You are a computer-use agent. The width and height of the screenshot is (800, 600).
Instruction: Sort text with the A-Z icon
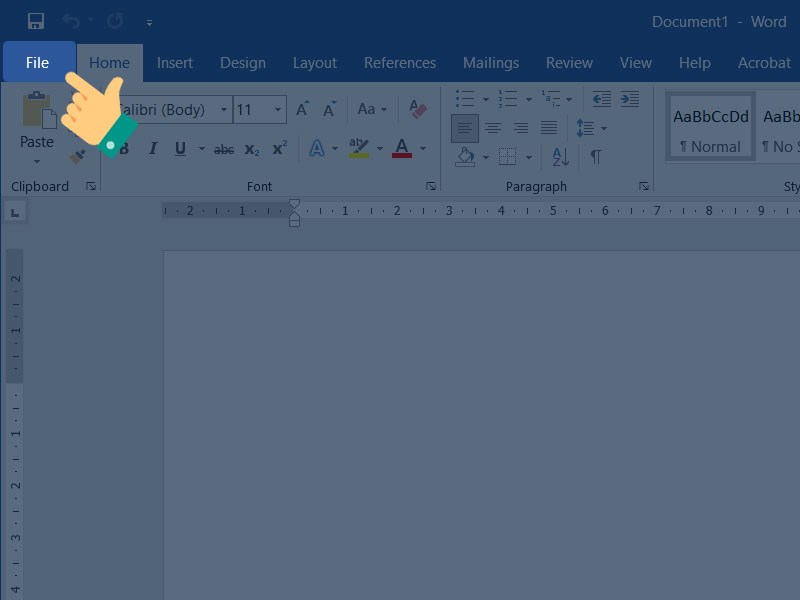561,157
